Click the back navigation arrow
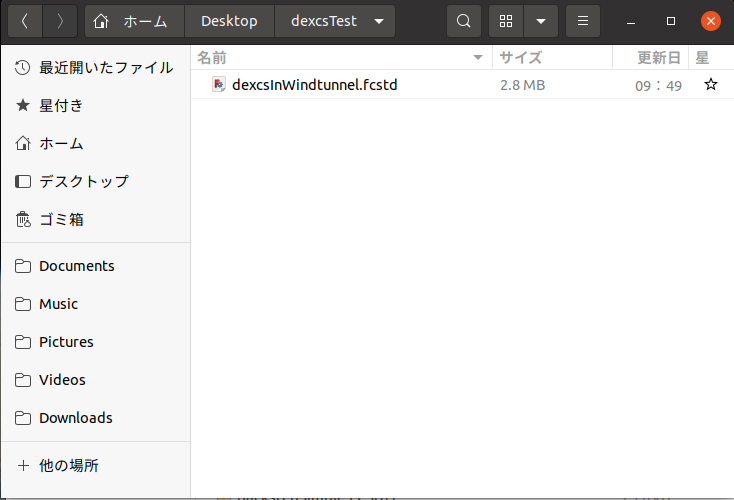This screenshot has width=734, height=500. 24,21
